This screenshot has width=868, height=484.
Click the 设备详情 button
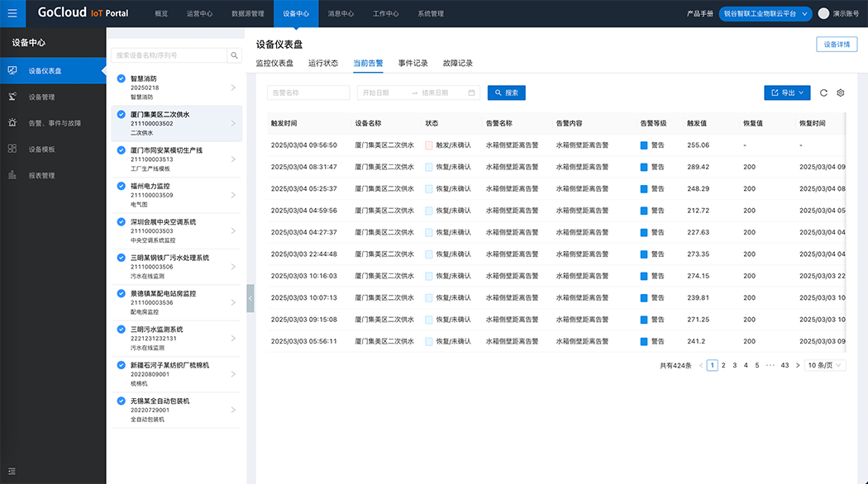[x=836, y=45]
